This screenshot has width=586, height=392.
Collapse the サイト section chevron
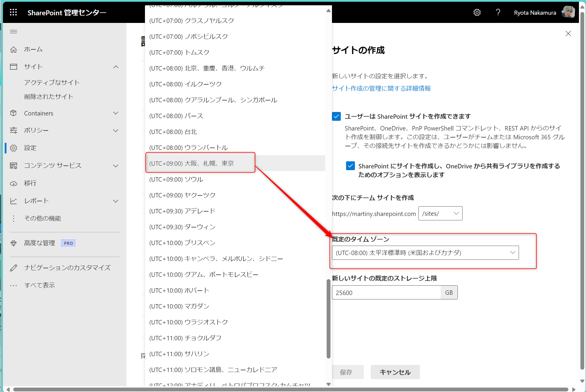116,67
